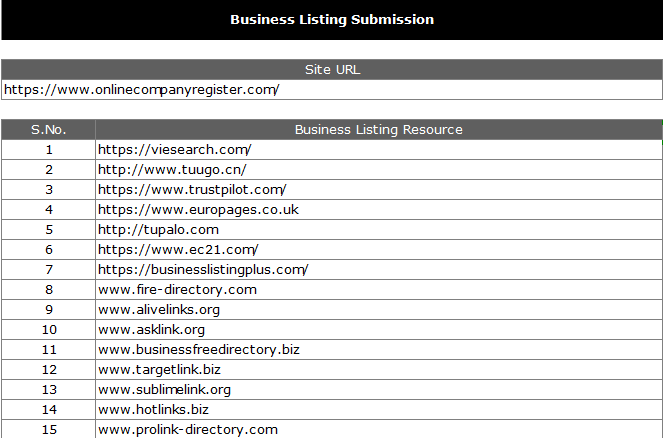Image resolution: width=663 pixels, height=438 pixels.
Task: Click the Business Listing Resource column header
Action: (x=378, y=130)
